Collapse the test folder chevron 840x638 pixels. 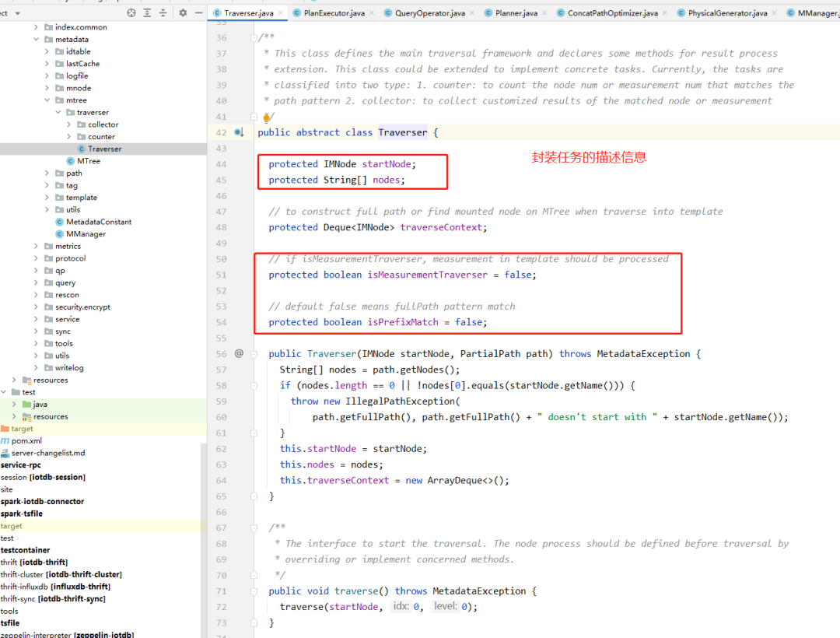(3, 392)
